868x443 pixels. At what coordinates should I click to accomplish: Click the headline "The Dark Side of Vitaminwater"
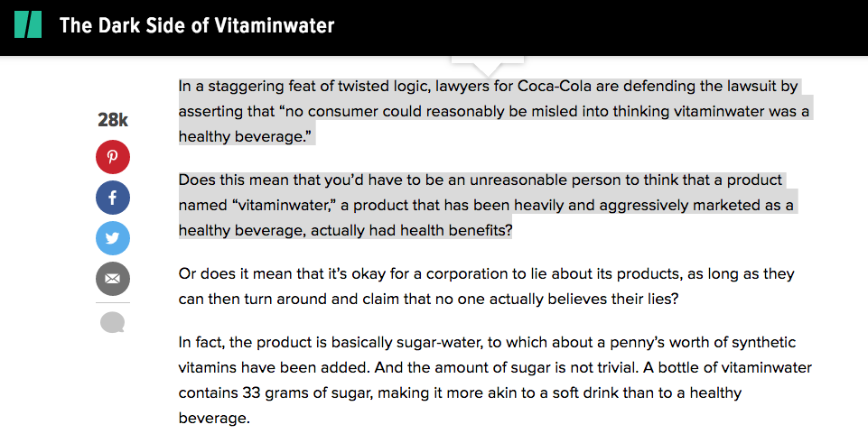coord(197,25)
